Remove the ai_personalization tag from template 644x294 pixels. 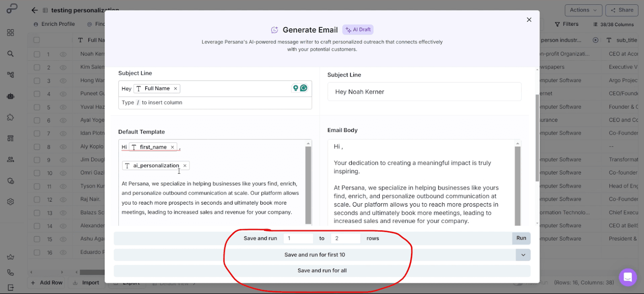[185, 166]
